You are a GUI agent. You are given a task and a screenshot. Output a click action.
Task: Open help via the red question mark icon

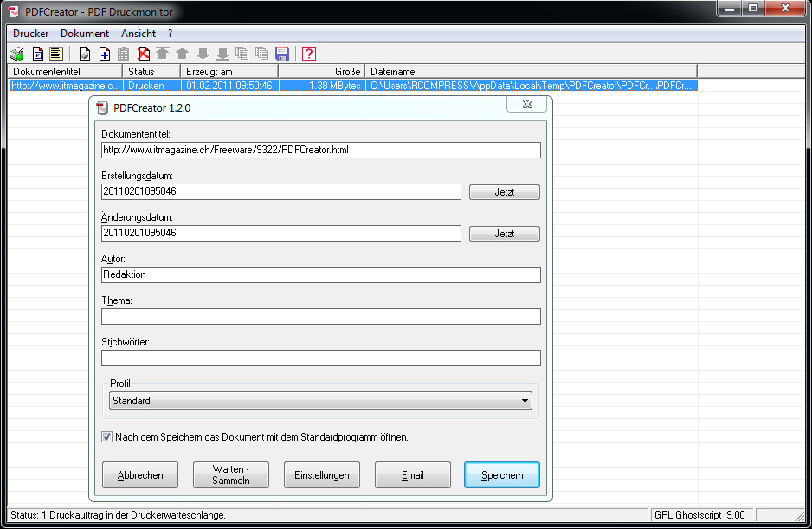click(x=309, y=54)
